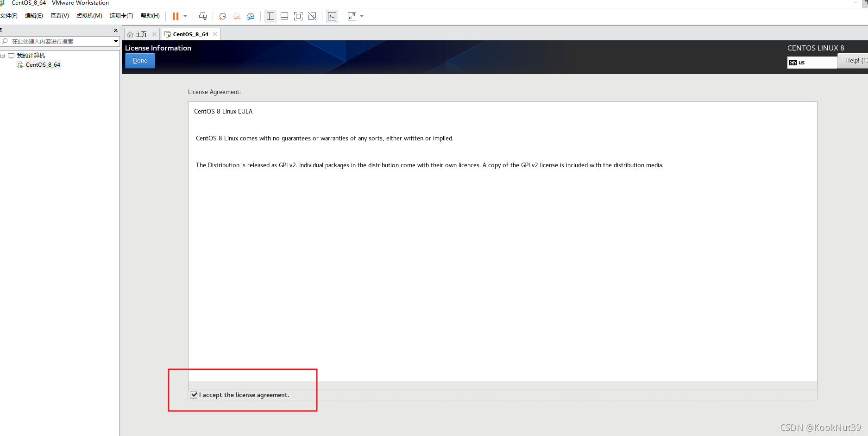Click the blue Done button
The image size is (868, 436).
coord(140,61)
